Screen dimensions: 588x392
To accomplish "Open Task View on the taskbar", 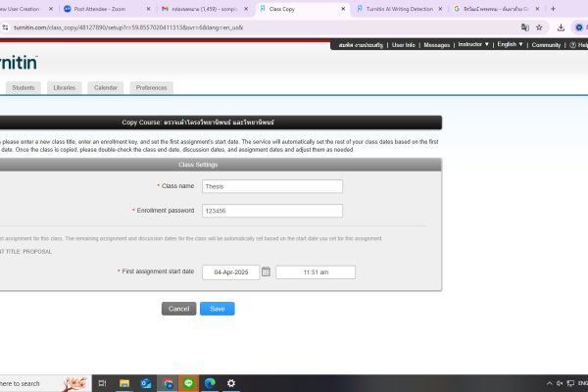I will coord(102,383).
